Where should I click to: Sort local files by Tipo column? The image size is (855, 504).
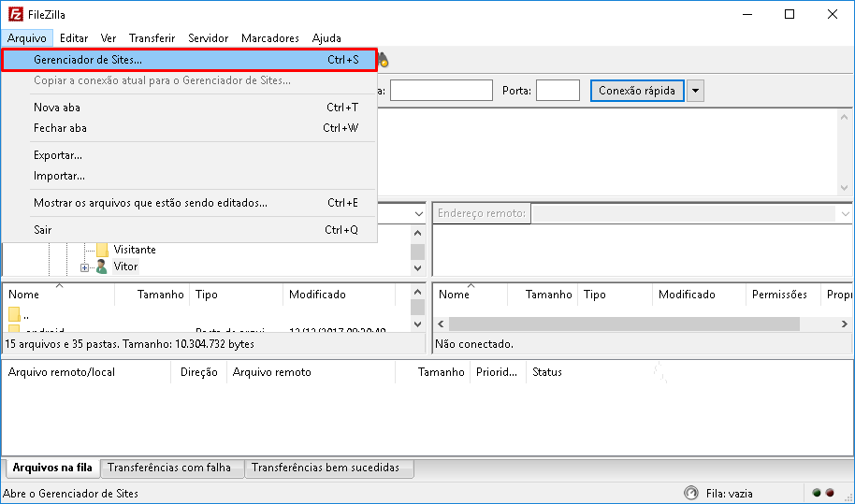click(236, 295)
